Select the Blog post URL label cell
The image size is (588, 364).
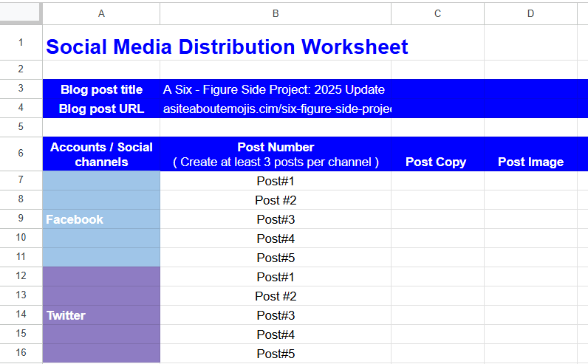tap(101, 109)
